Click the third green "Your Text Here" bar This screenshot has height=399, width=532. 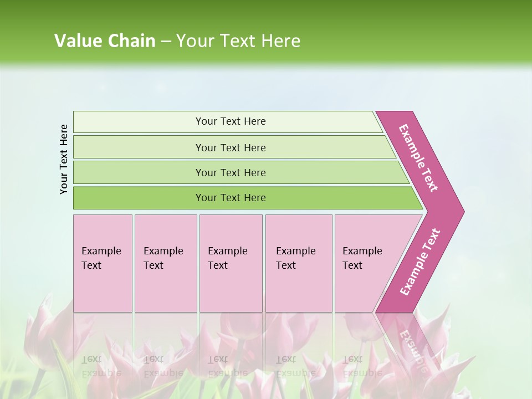pos(231,172)
